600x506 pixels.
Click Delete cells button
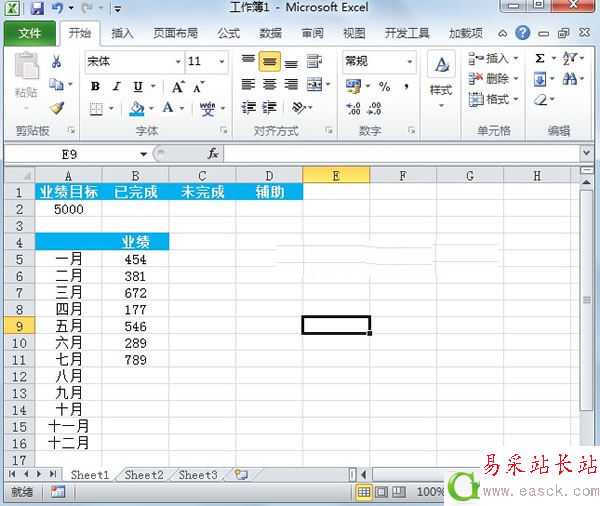click(493, 79)
